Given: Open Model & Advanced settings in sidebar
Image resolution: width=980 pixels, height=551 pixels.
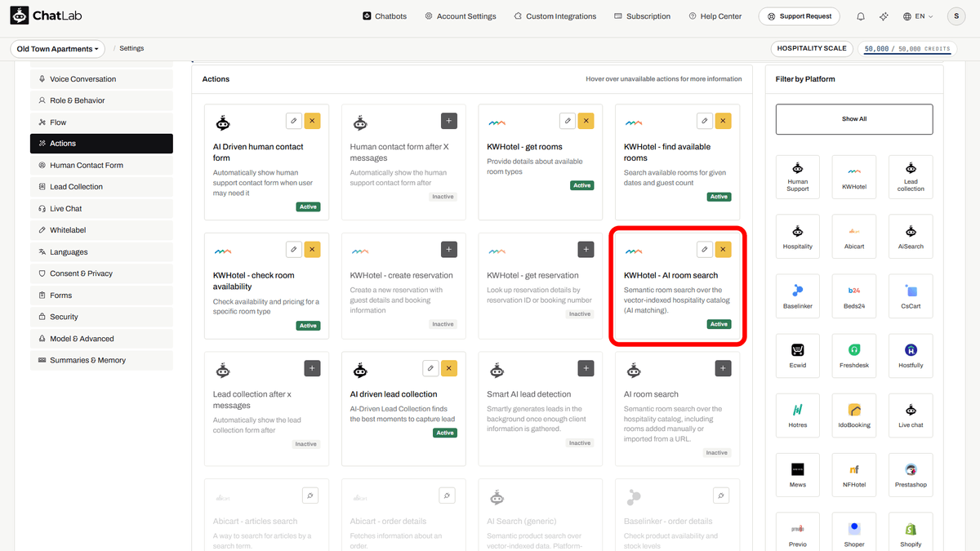Looking at the screenshot, I should 101,339.
